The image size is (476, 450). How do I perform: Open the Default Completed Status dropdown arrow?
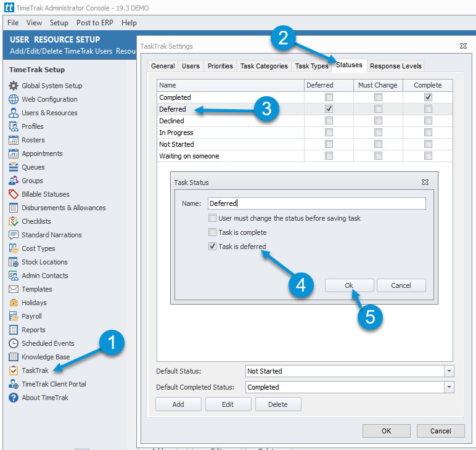pyautogui.click(x=449, y=387)
